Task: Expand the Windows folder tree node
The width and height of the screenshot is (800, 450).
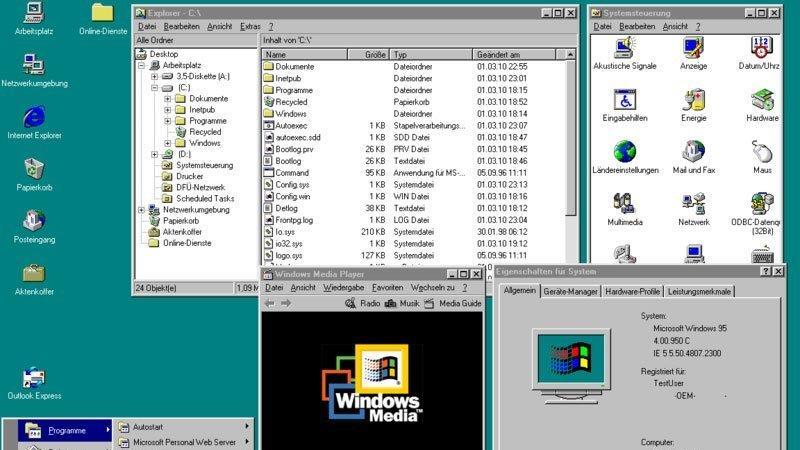Action: point(168,143)
